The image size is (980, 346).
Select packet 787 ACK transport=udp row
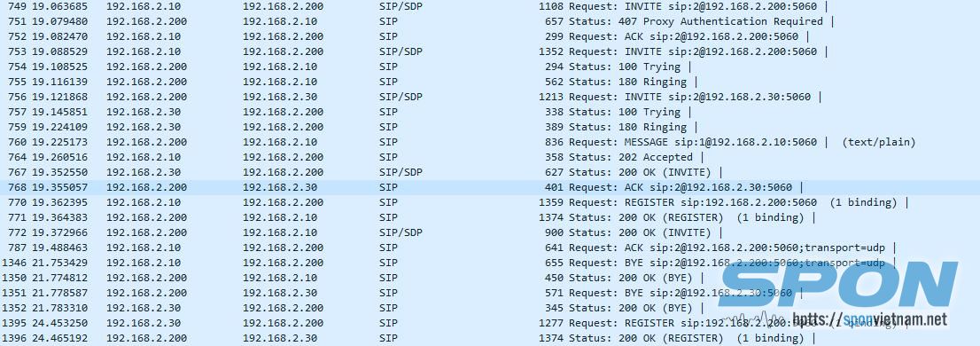pyautogui.click(x=490, y=248)
